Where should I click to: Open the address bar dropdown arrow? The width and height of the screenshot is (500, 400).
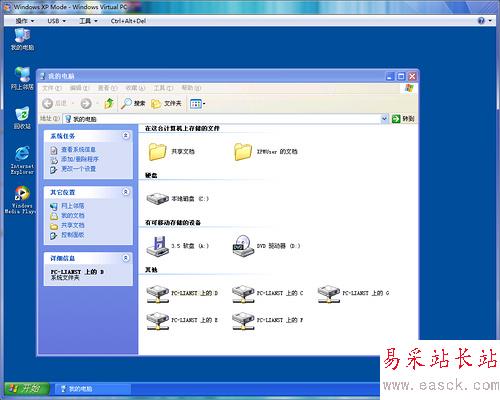tap(384, 119)
